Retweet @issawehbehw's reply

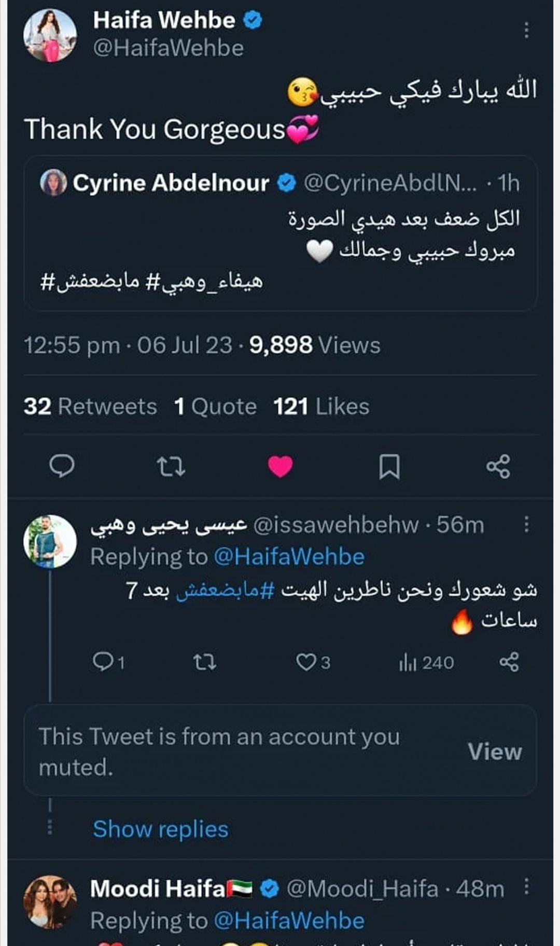204,662
